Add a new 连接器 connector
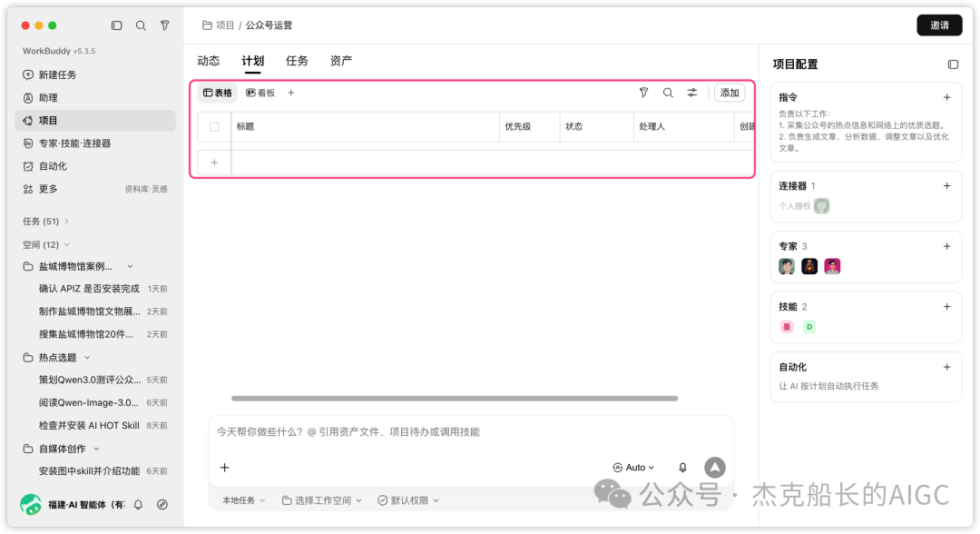This screenshot has height=534, width=980. point(946,185)
